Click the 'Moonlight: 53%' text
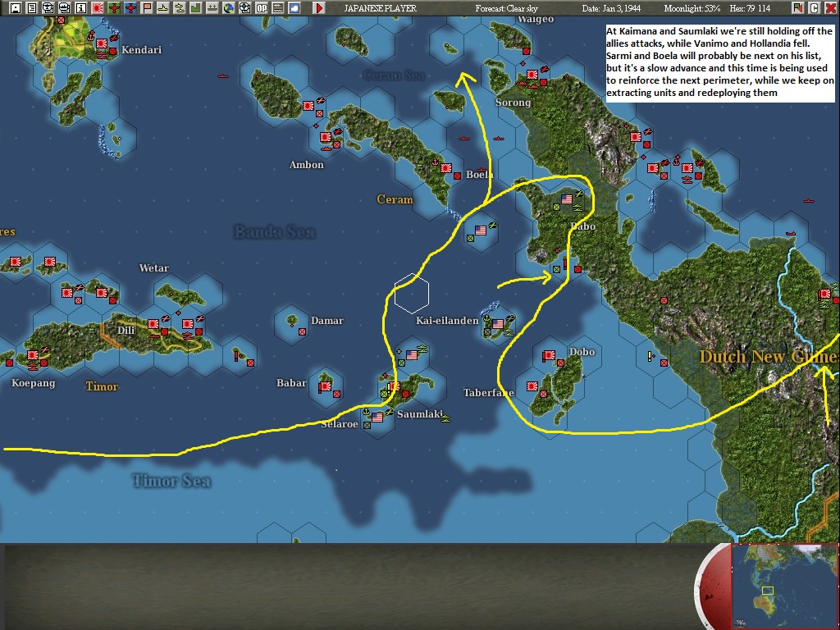 [692, 8]
